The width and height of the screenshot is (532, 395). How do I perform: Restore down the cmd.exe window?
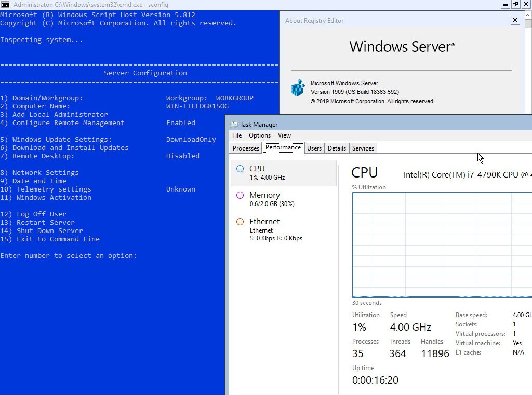coord(515,4)
